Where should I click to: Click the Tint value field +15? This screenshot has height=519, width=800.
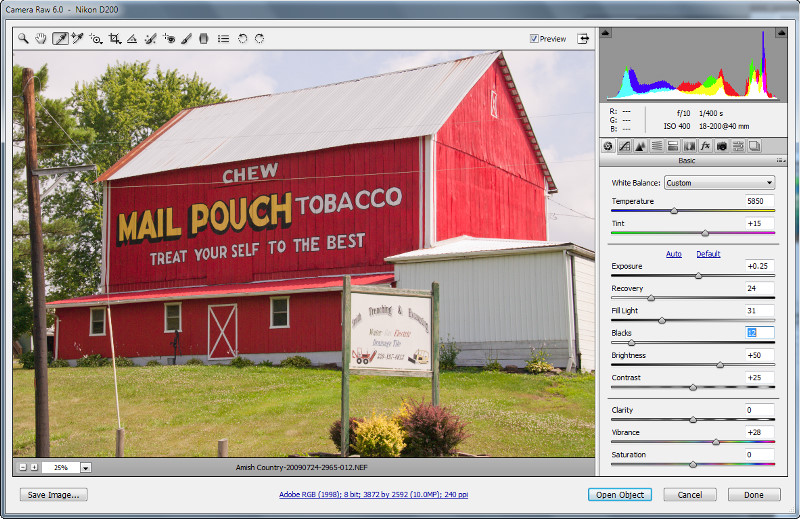point(759,223)
